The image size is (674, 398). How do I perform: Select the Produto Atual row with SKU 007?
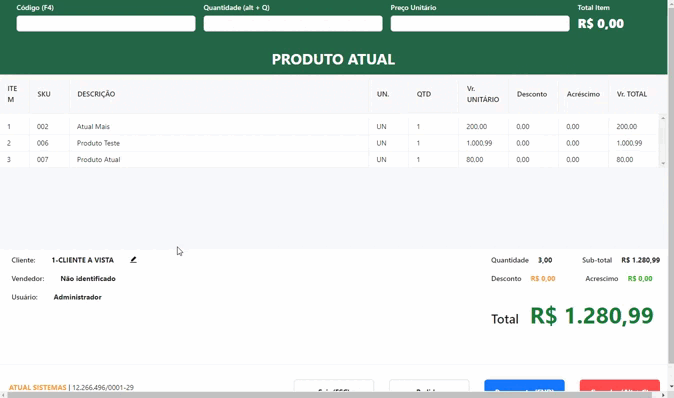click(x=329, y=159)
